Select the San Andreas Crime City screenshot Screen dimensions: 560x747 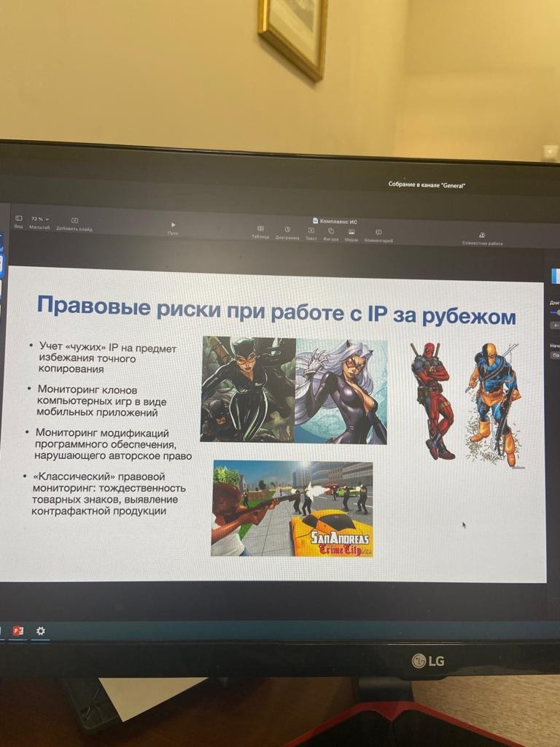coord(292,508)
